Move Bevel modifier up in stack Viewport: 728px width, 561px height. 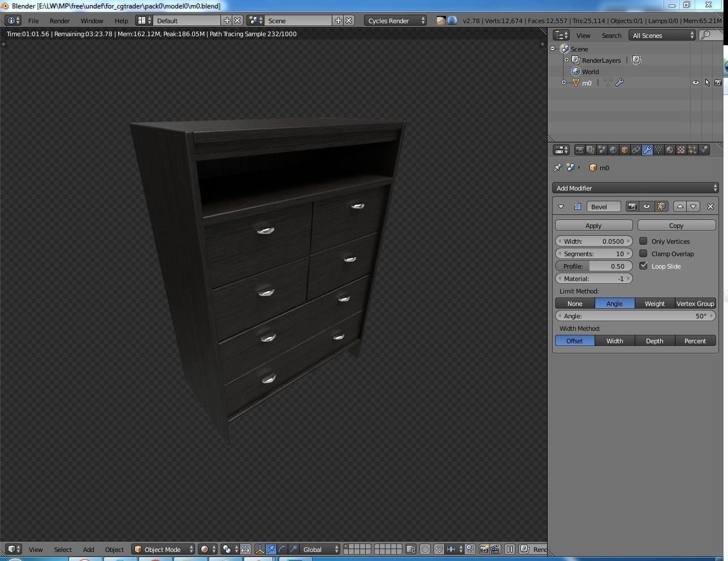click(680, 206)
